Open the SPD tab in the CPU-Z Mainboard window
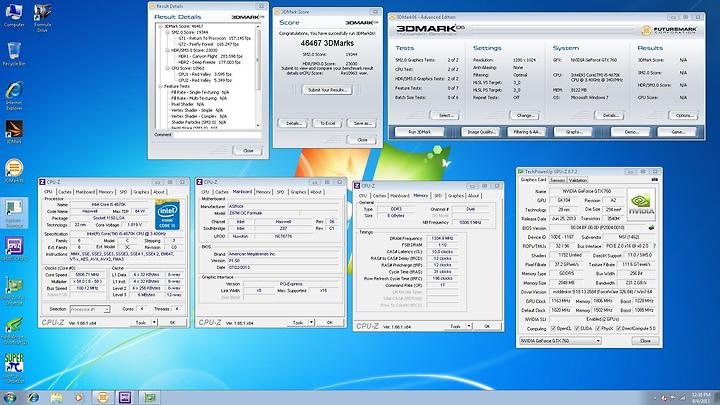720x405 pixels. pos(281,192)
